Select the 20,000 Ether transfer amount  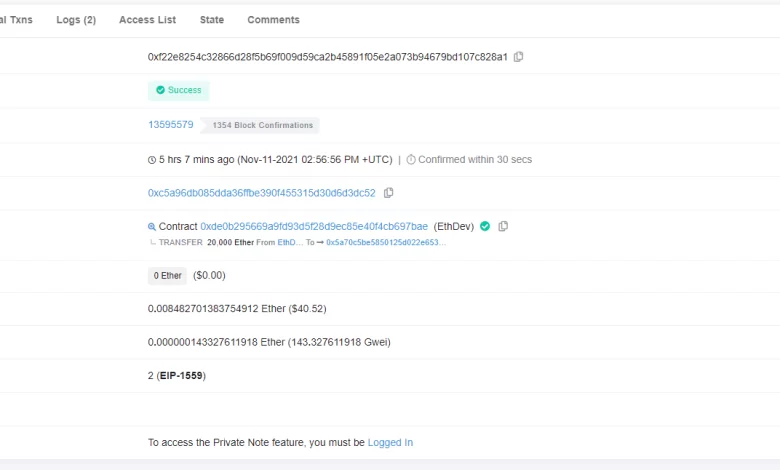tap(230, 242)
